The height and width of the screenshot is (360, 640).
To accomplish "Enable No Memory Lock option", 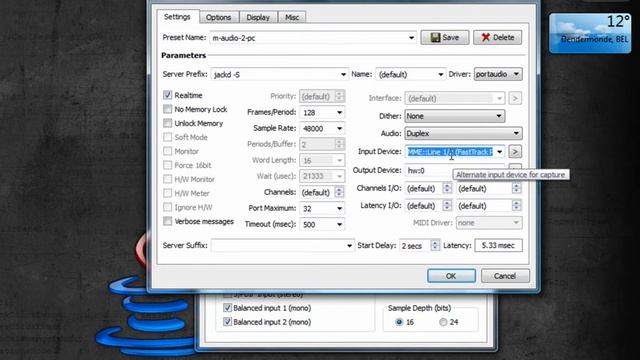I will tap(167, 109).
